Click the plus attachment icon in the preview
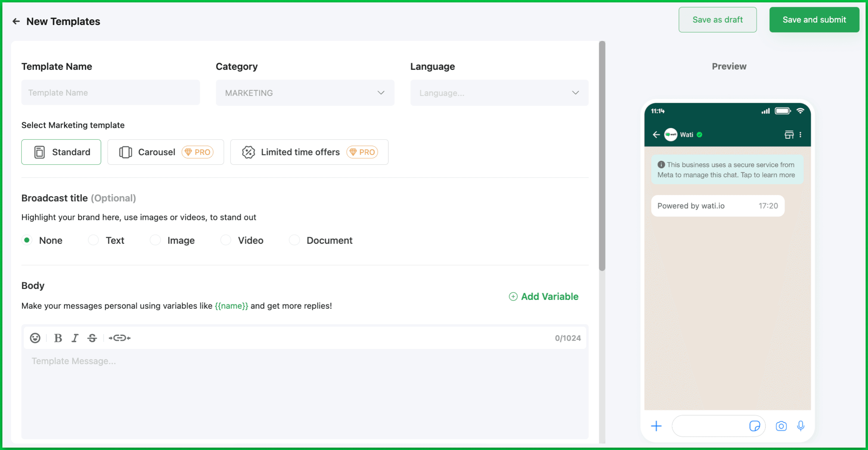 coord(656,426)
